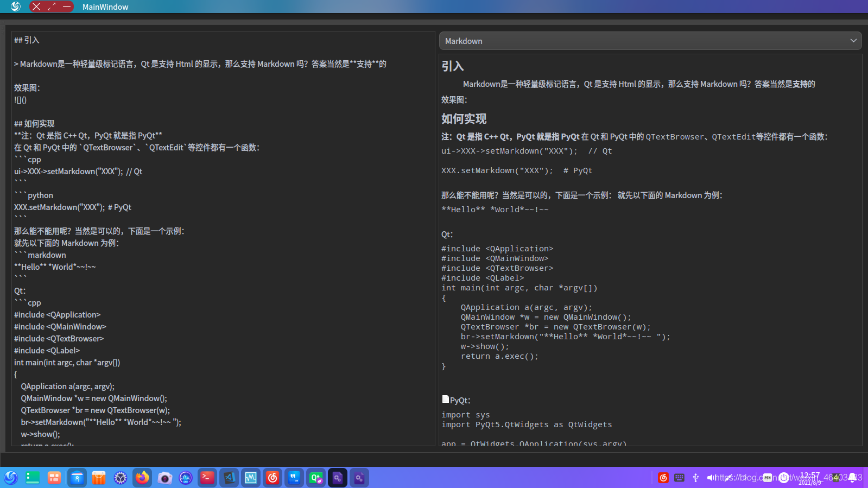Click the '## 如何实现' line in the source editor
The width and height of the screenshot is (868, 488).
click(x=34, y=124)
